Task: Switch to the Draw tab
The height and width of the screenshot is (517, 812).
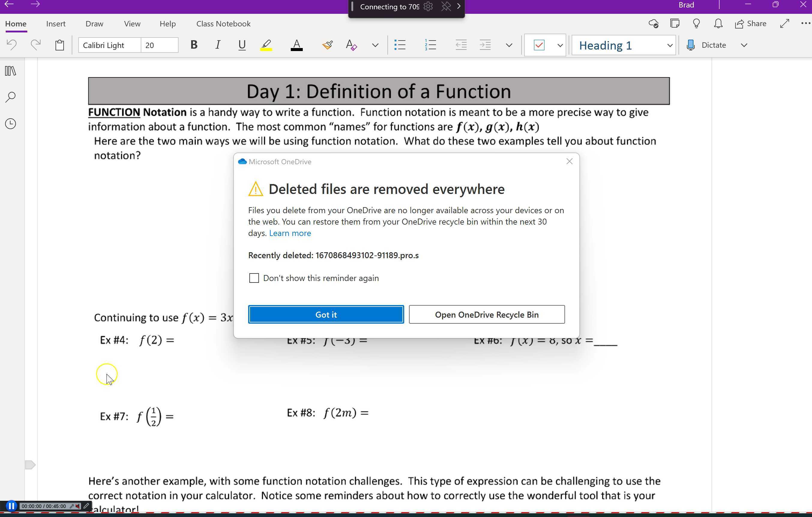Action: 94,23
